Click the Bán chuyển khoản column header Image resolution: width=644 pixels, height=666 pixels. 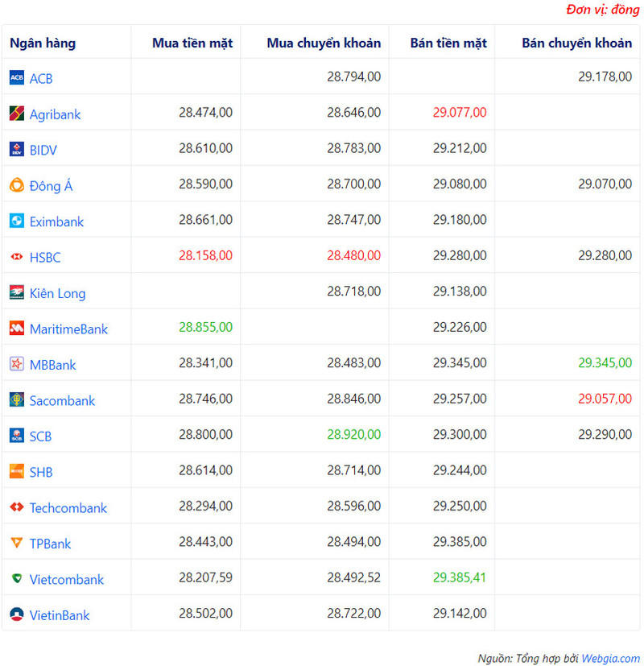click(x=576, y=43)
